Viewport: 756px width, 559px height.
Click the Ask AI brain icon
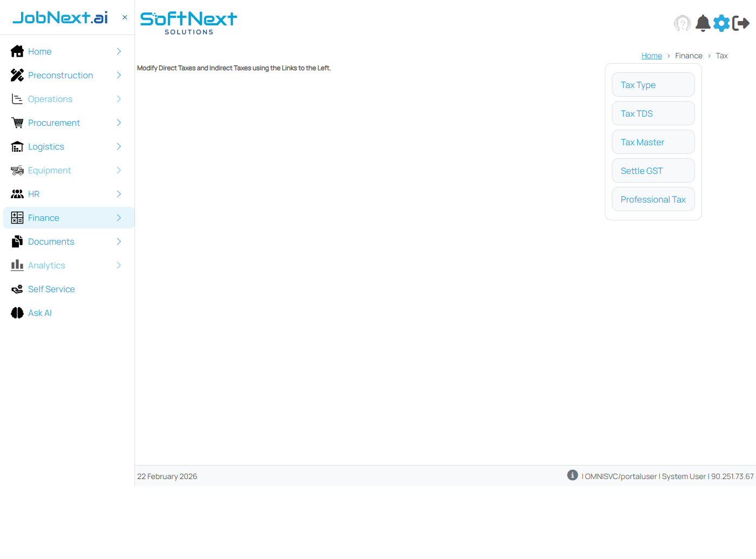coord(17,313)
